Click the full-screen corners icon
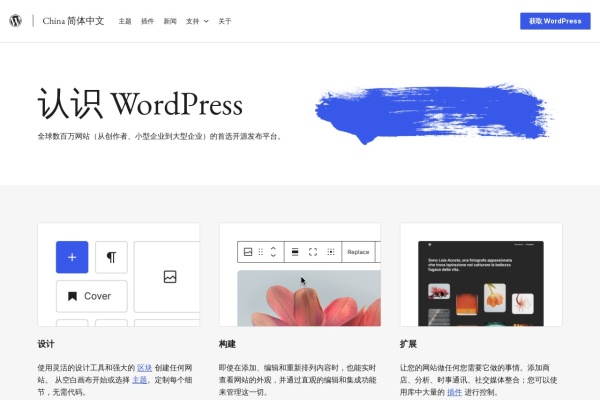 click(x=313, y=252)
